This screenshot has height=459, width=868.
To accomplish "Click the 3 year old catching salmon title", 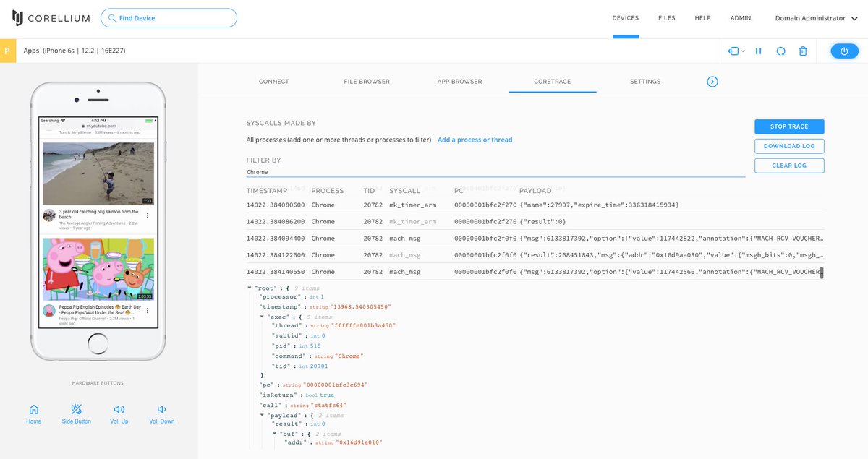I will [99, 214].
